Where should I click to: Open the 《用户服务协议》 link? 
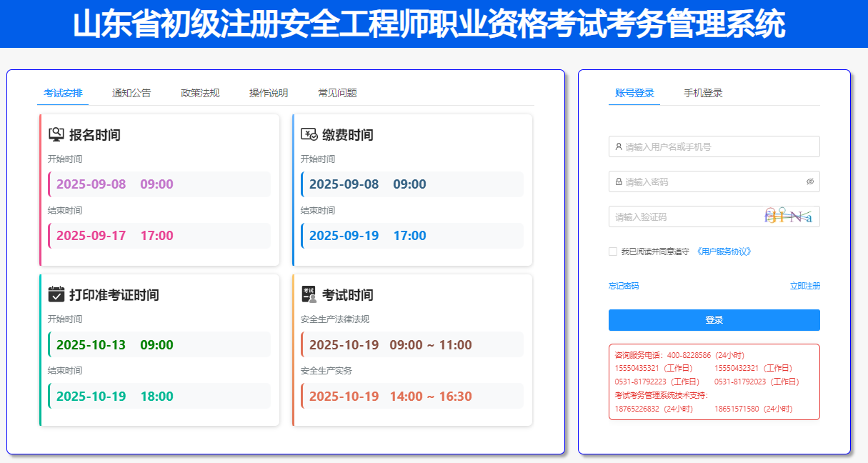(724, 252)
